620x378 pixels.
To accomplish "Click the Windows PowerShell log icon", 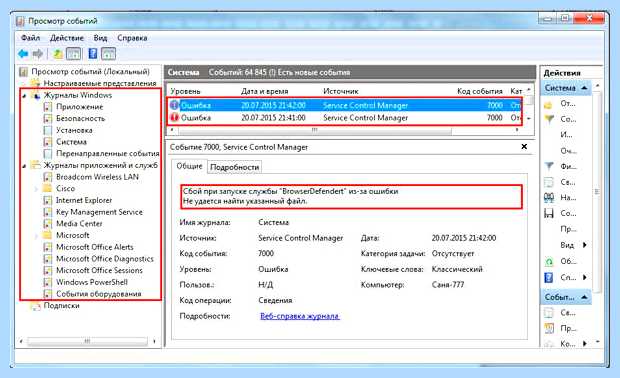I will [48, 282].
